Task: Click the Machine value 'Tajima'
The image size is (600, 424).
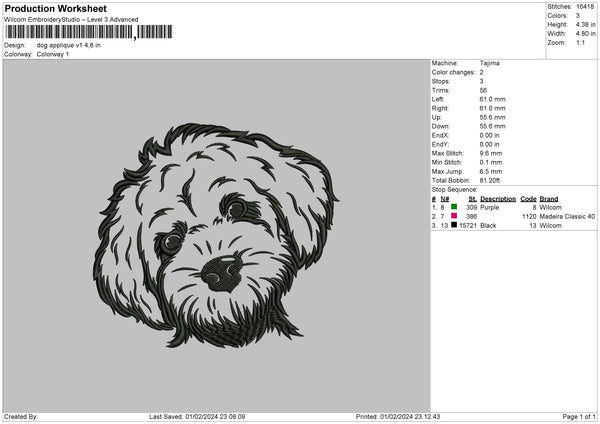Action: [489, 63]
